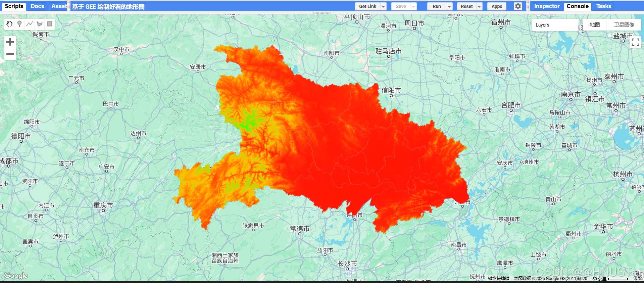Switch to 地图 map view
Image resolution: width=644 pixels, height=283 pixels.
595,25
